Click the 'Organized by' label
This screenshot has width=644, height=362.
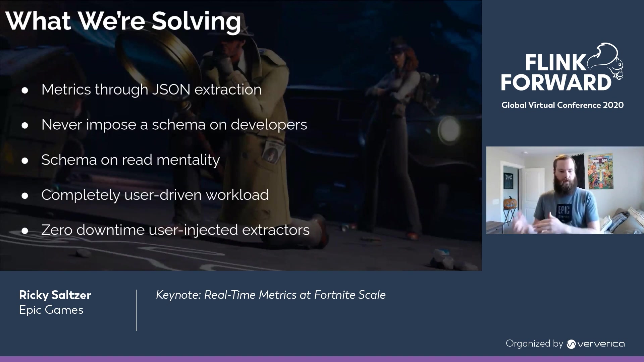(534, 344)
